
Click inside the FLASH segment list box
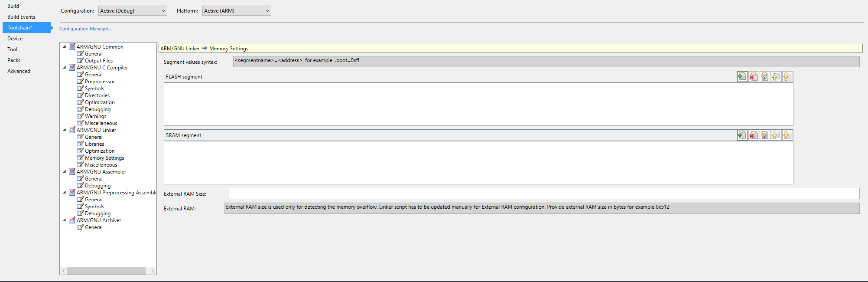(x=478, y=104)
